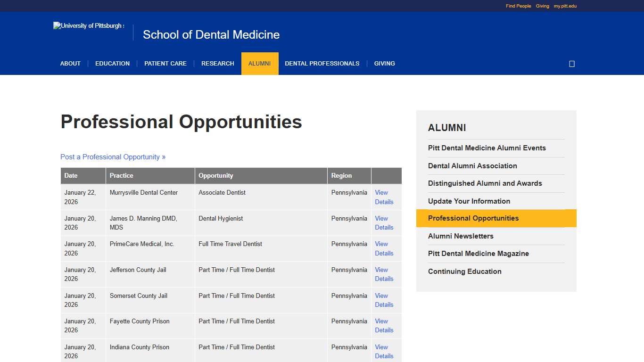
Task: View Details for PrimeCare Medical travel dentist
Action: tap(384, 248)
